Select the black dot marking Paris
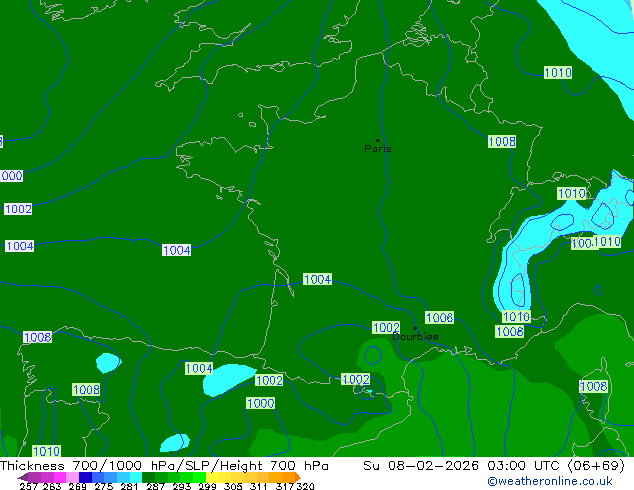Viewport: 634px width, 490px height. pyautogui.click(x=378, y=140)
